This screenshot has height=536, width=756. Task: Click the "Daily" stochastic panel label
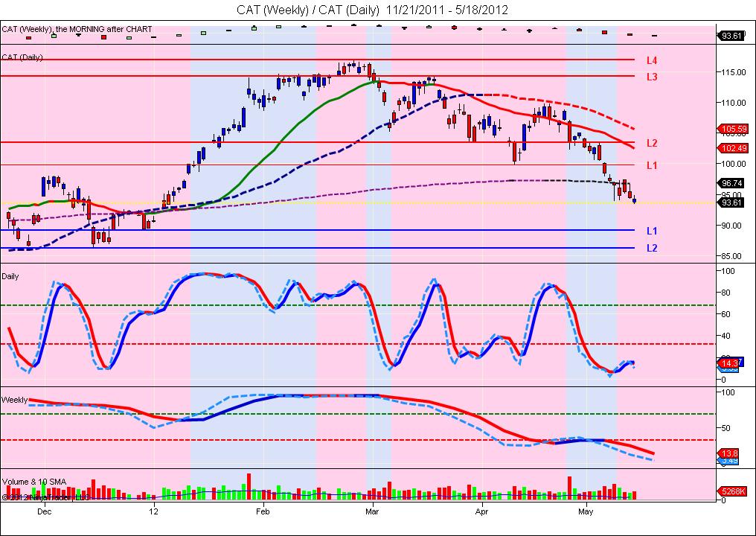point(10,276)
